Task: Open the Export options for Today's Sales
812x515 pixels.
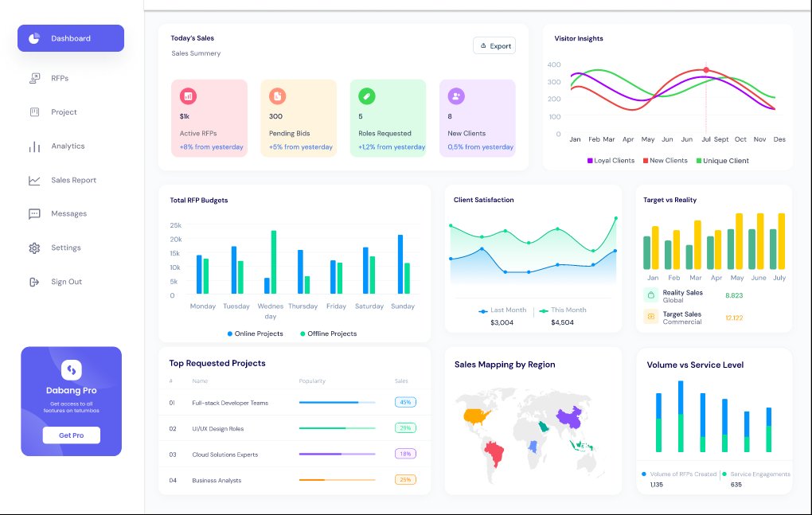Action: pos(494,45)
